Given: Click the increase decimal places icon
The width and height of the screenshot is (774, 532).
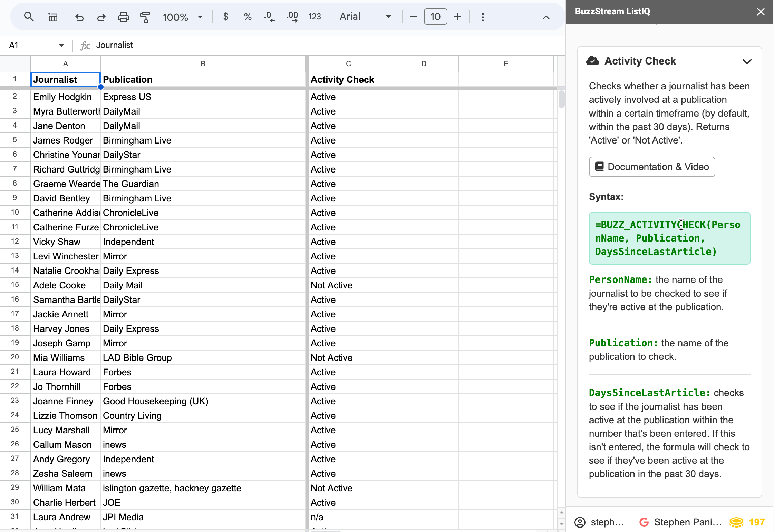Looking at the screenshot, I should 292,17.
